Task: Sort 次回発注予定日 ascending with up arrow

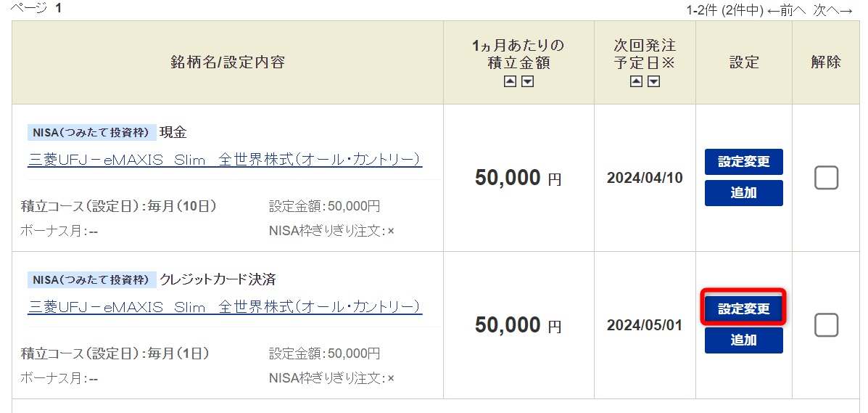Action: pos(637,82)
